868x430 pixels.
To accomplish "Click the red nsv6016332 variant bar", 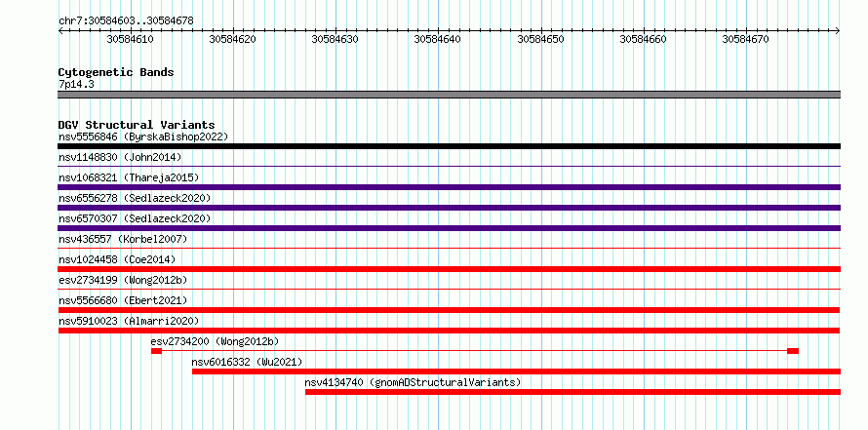I will (517, 371).
